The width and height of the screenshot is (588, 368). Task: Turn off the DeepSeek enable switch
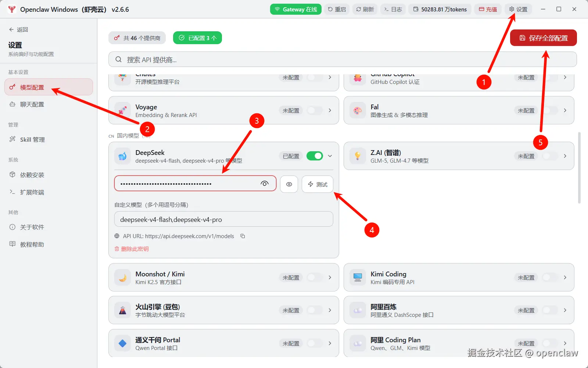(315, 156)
